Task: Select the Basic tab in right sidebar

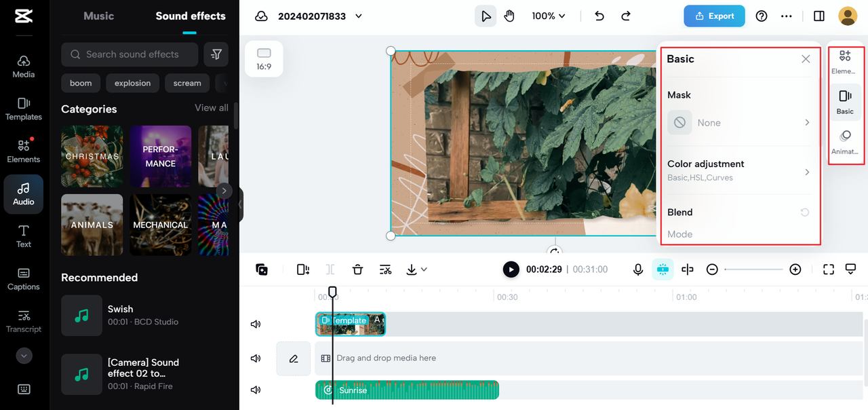Action: tap(845, 102)
